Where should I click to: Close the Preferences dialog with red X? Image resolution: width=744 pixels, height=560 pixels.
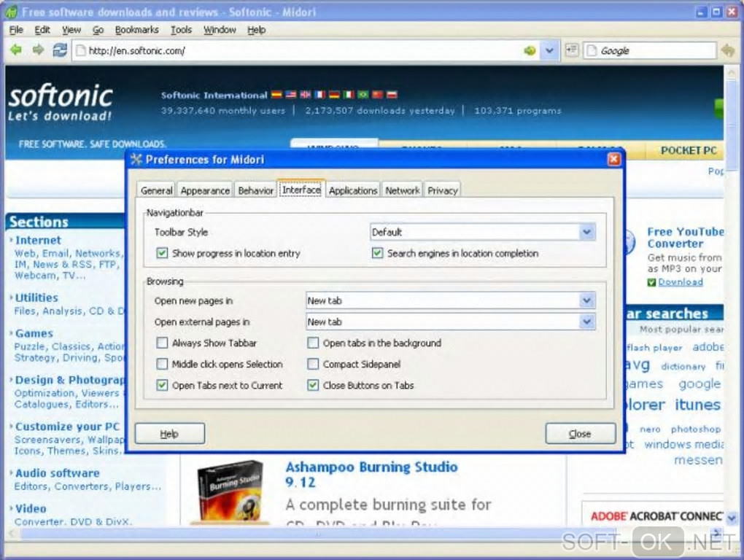[614, 159]
